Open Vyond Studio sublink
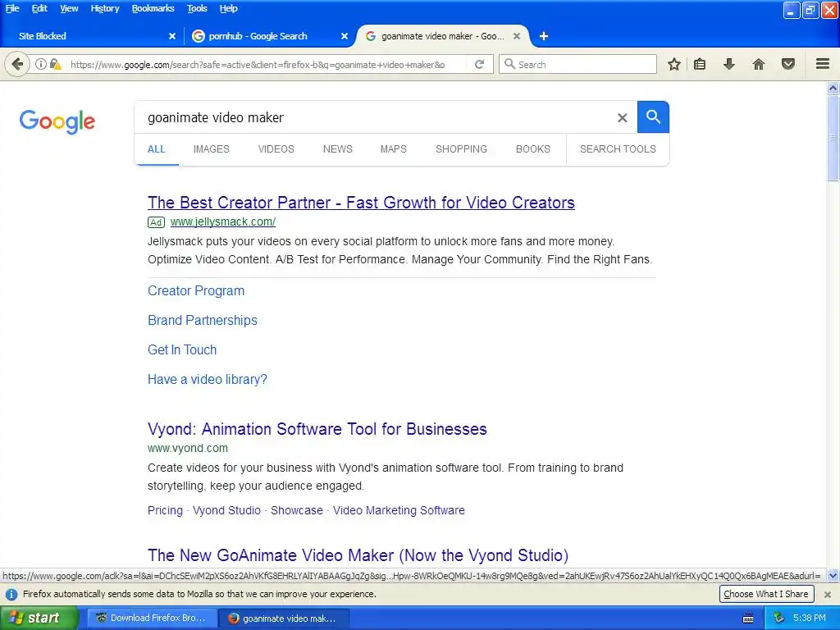 tap(226, 510)
